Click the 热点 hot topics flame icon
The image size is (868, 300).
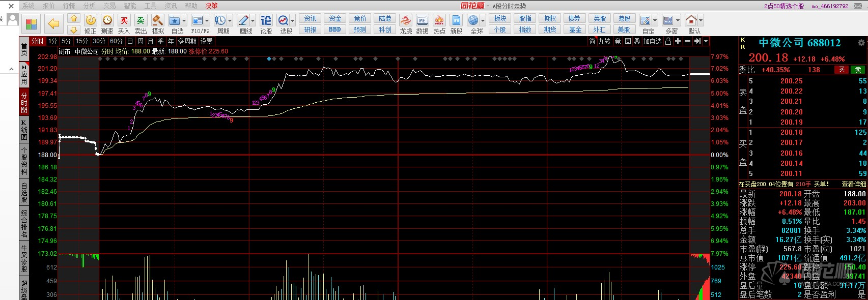(439, 21)
